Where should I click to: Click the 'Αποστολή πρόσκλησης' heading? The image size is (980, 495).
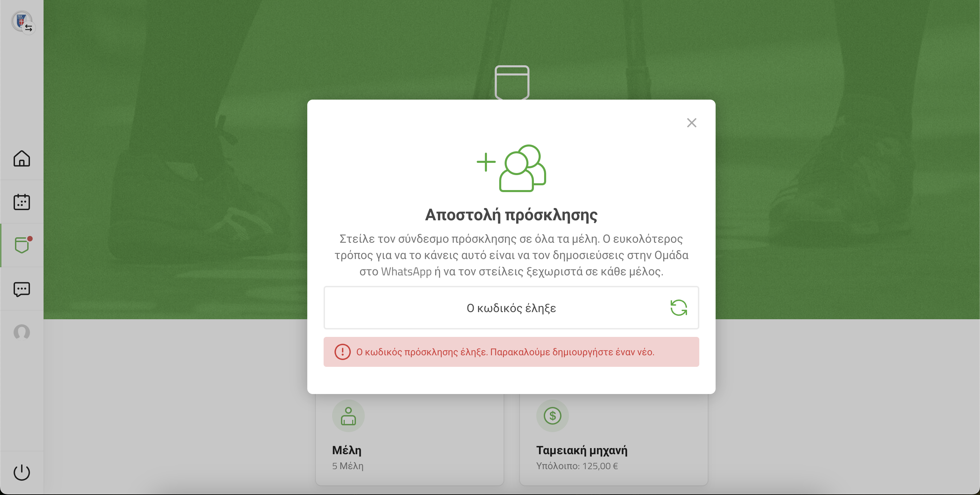pos(511,215)
